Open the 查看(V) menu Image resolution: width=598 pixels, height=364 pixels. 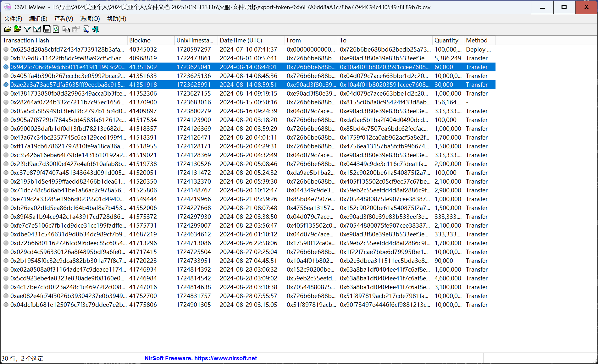(64, 19)
